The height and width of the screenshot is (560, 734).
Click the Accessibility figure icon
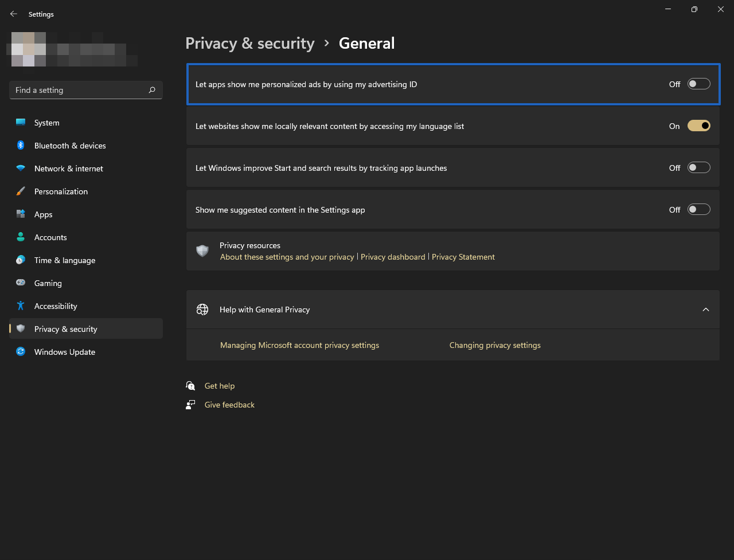[21, 306]
